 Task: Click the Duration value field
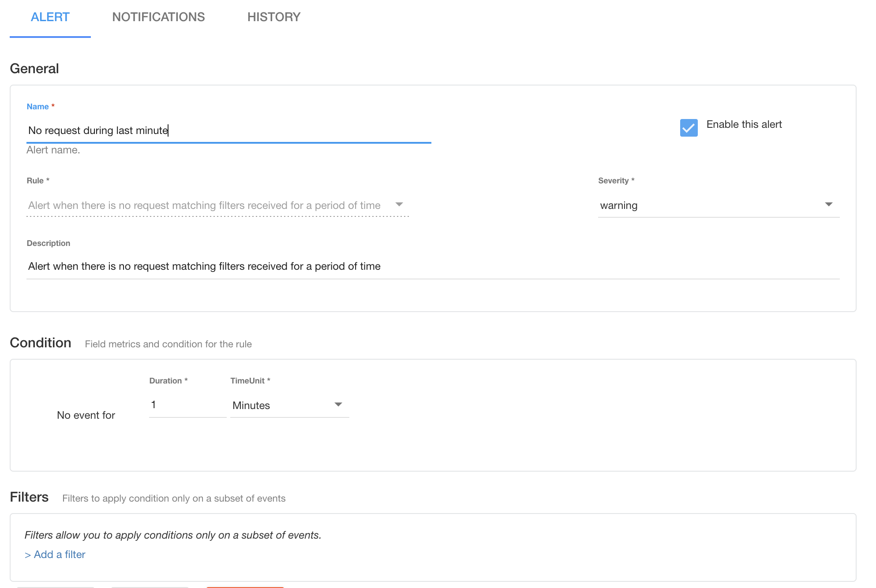[x=187, y=405]
